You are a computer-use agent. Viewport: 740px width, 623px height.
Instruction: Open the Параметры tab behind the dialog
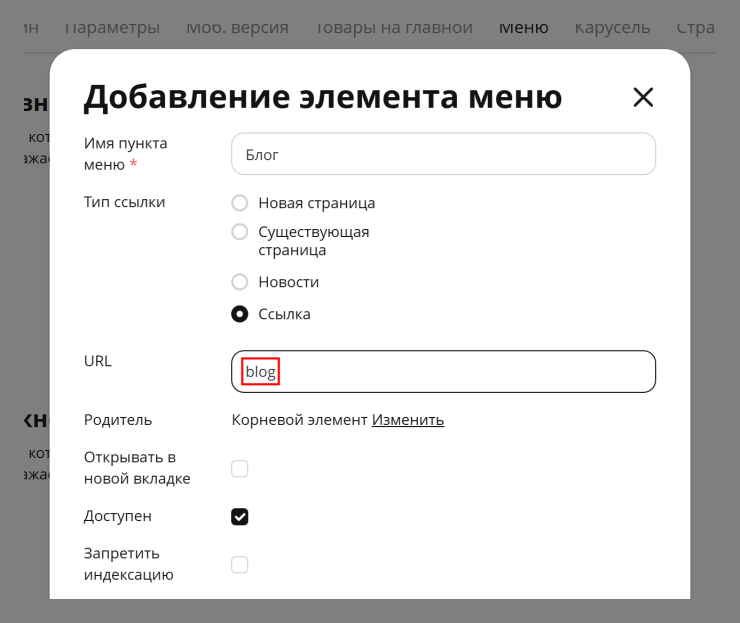point(112,28)
